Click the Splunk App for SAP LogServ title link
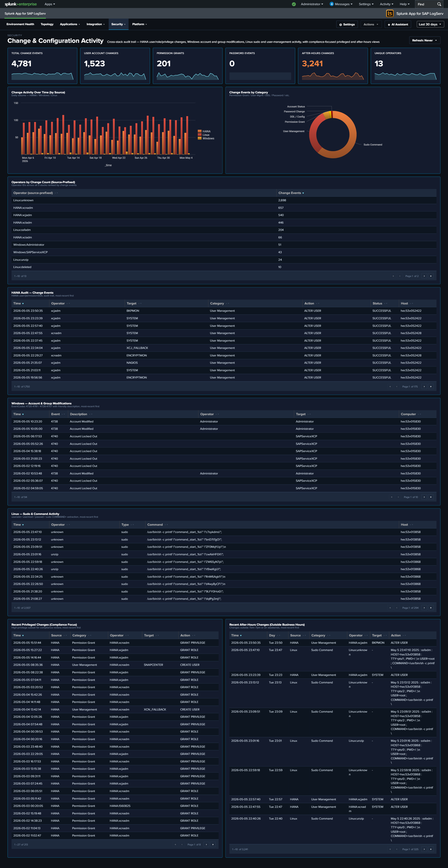The height and width of the screenshot is (868, 448). [x=25, y=13]
